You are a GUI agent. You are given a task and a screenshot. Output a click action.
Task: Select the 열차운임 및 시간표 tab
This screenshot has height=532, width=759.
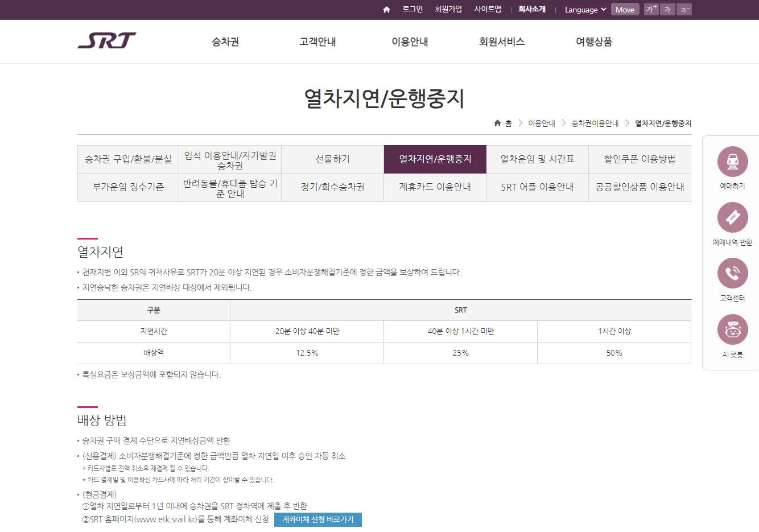coord(538,159)
